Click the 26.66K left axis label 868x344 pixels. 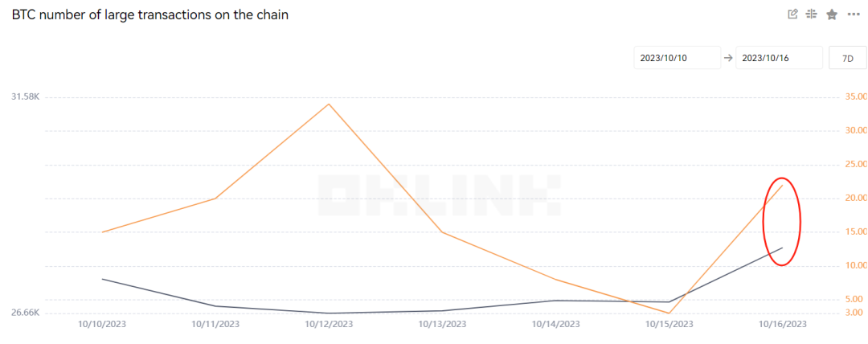pyautogui.click(x=25, y=313)
